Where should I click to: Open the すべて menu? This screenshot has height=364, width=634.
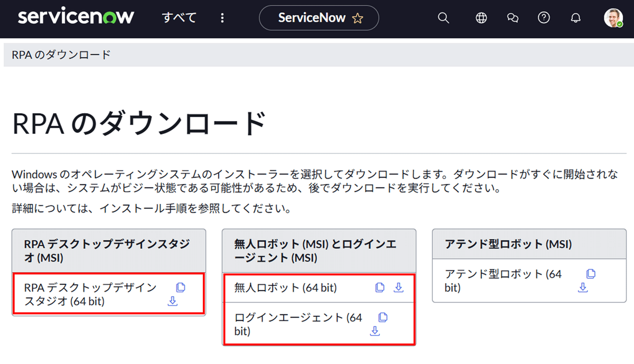[179, 17]
